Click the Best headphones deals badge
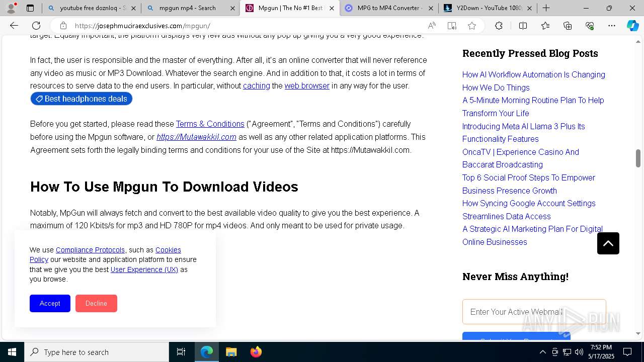This screenshot has height=362, width=644. pos(82,99)
